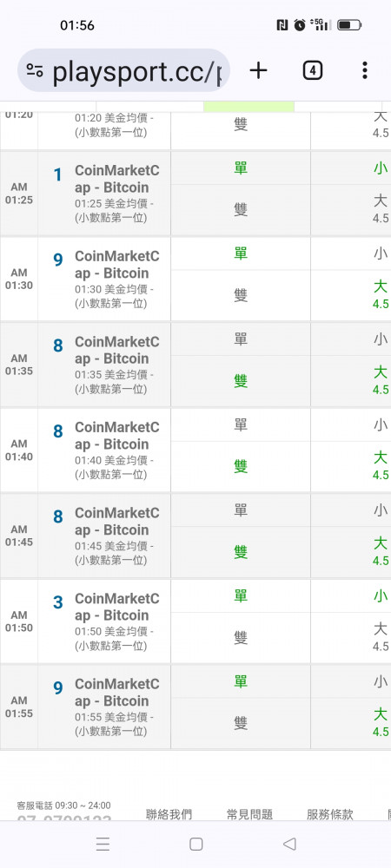Viewport: 391px width, 868px height.
Task: Tap the Android back navigation triangle
Action: [x=289, y=844]
